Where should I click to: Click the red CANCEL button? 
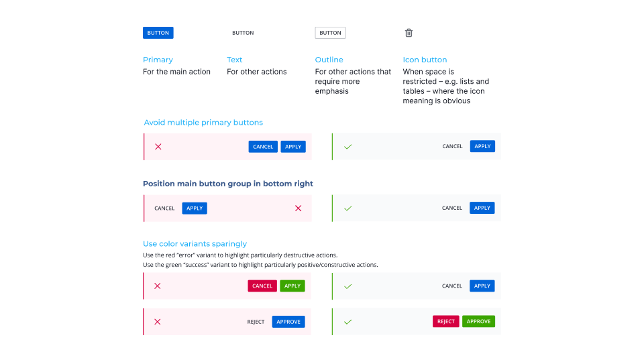tap(262, 286)
